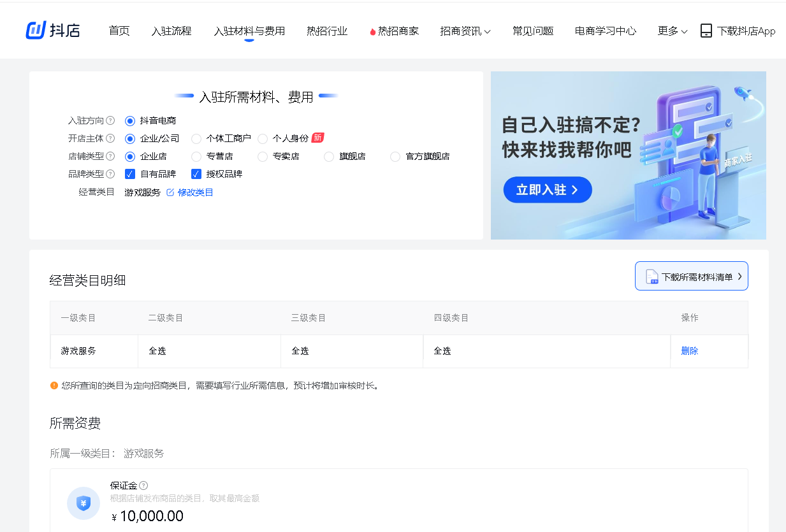
Task: Select the 专营店 store type
Action: 196,156
